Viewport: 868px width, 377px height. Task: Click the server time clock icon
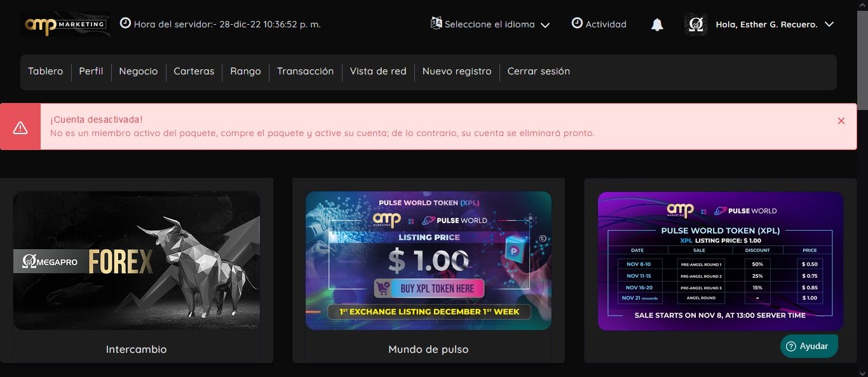[125, 24]
